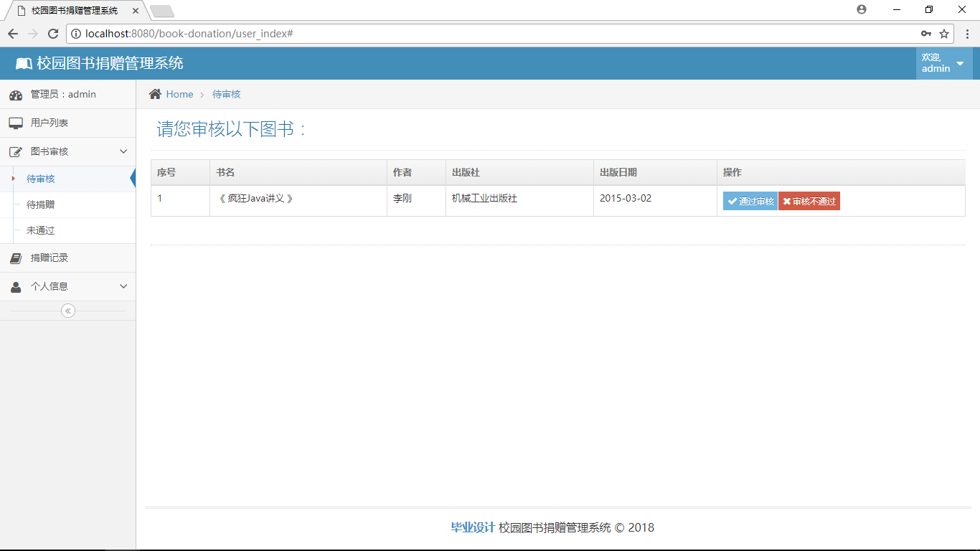Open 管理员：admin sidebar item

point(67,95)
